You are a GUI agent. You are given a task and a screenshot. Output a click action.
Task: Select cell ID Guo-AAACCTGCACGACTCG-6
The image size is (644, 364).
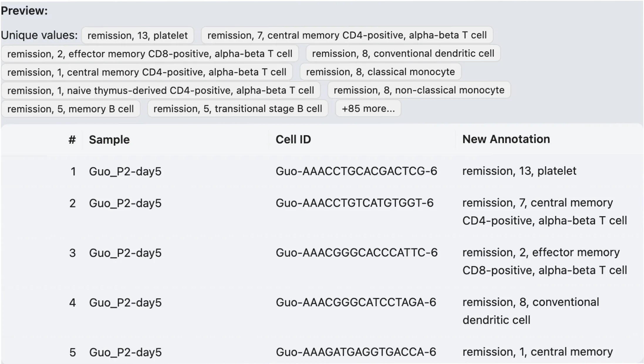pyautogui.click(x=356, y=171)
